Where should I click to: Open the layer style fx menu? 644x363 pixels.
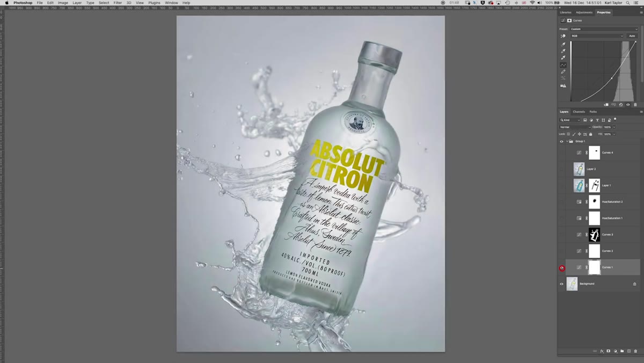click(602, 351)
